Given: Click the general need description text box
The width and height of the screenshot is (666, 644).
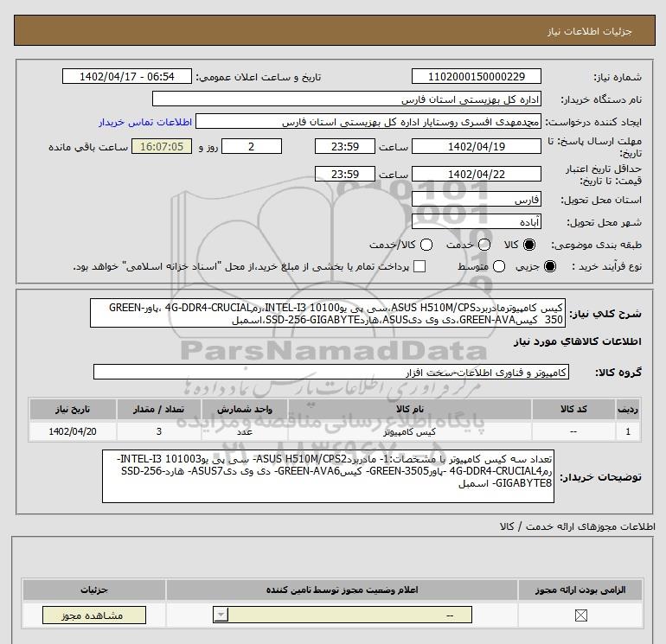Looking at the screenshot, I should 328,313.
